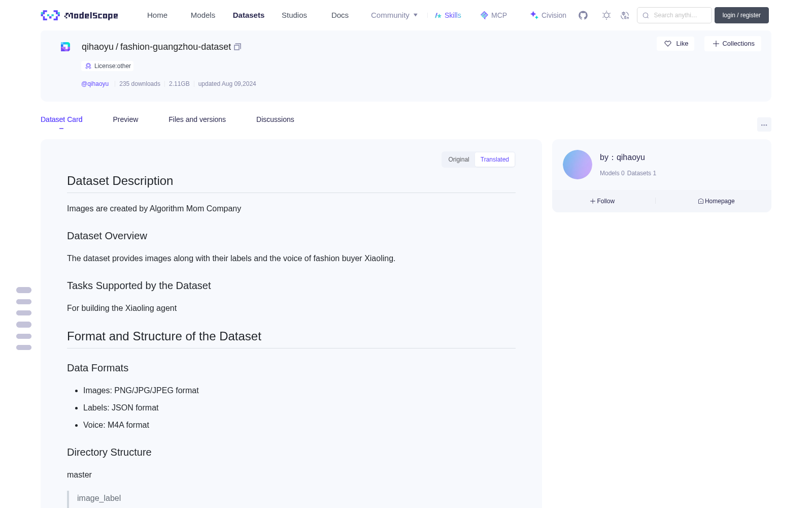
Task: Click the heart Like button
Action: pyautogui.click(x=675, y=44)
